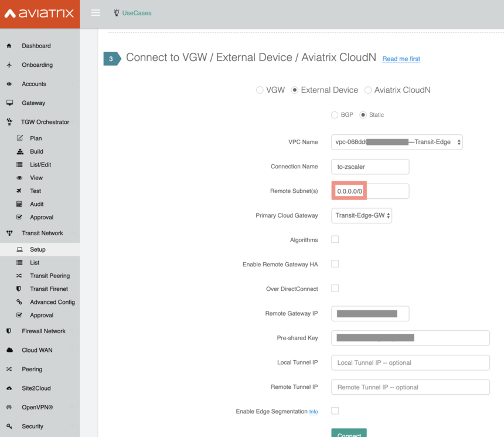Click the Build blocks icon

(x=20, y=151)
